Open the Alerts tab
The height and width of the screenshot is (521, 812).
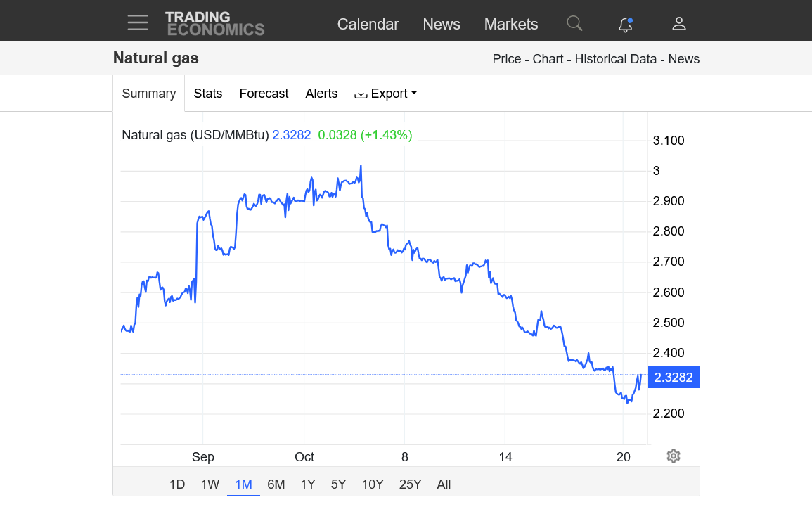point(321,94)
